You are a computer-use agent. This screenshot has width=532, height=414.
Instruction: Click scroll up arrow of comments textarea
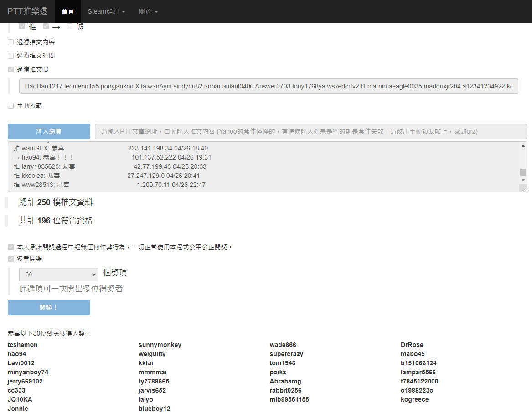click(x=523, y=146)
